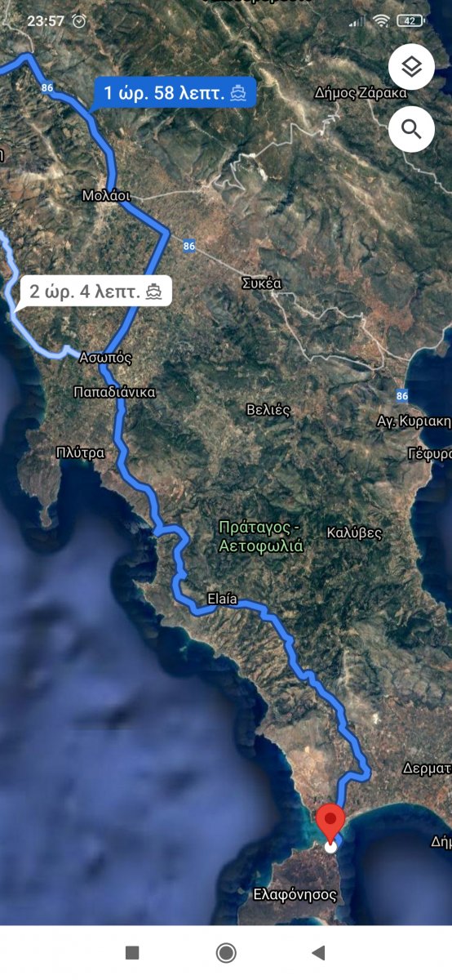Tap the Android home circle

pos(226,952)
